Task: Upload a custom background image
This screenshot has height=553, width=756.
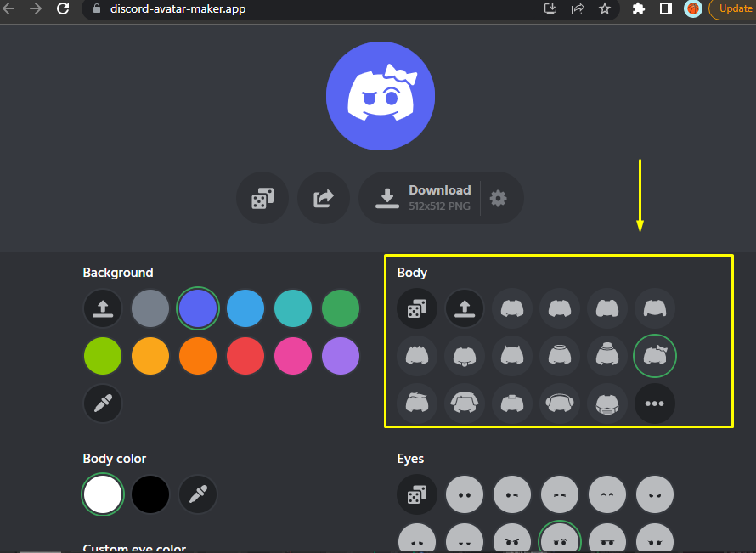Action: [x=103, y=308]
